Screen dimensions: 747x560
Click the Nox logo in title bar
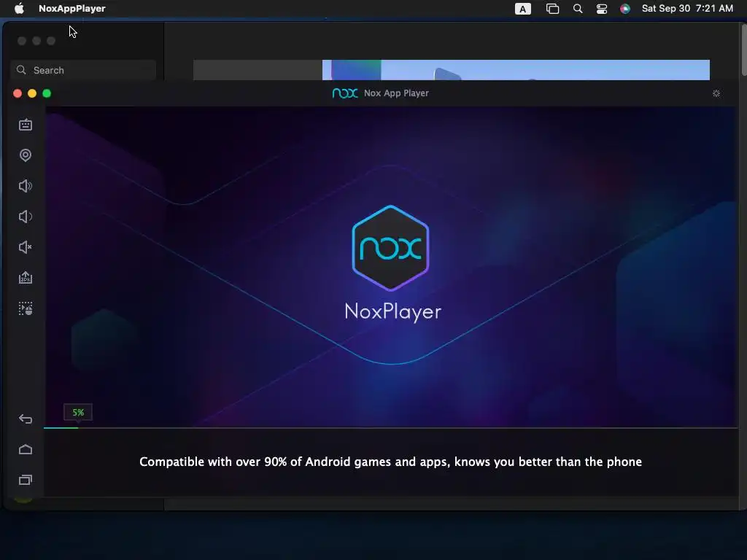[345, 93]
